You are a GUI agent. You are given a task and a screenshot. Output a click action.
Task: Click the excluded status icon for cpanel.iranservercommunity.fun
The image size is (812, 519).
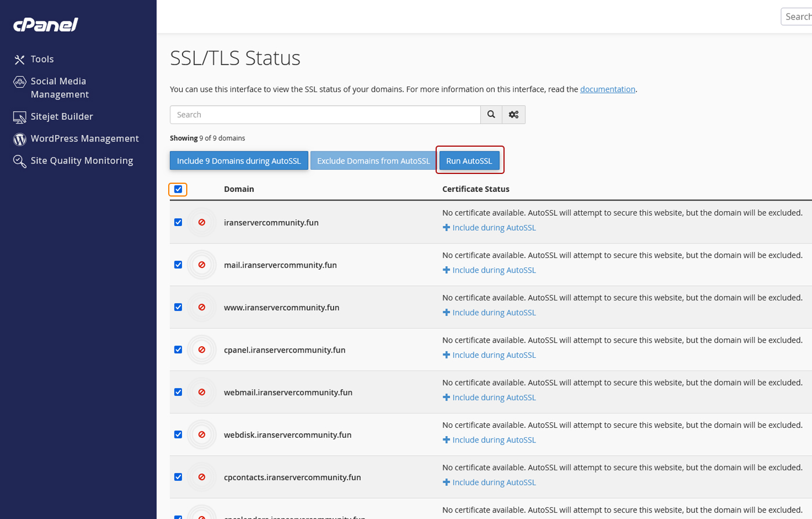(201, 349)
